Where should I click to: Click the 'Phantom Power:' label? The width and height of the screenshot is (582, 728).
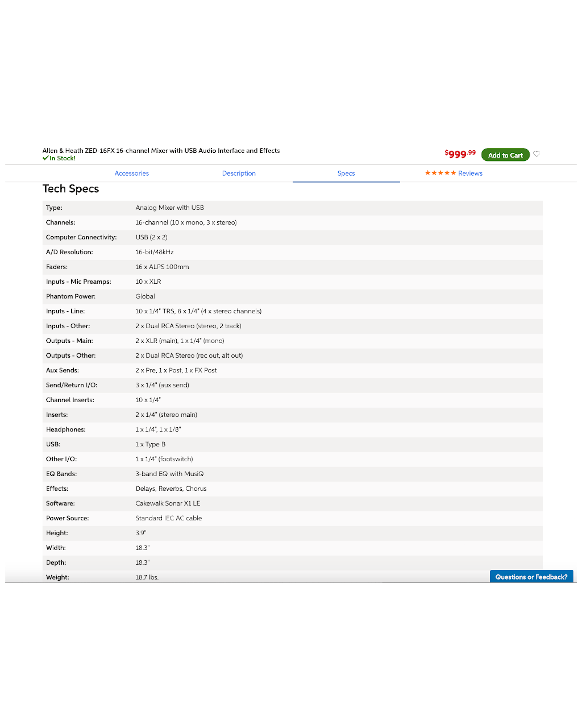pos(70,297)
